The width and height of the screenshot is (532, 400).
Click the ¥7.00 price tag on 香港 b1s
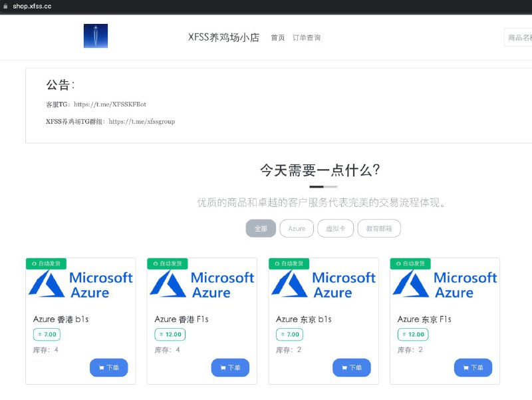(46, 334)
